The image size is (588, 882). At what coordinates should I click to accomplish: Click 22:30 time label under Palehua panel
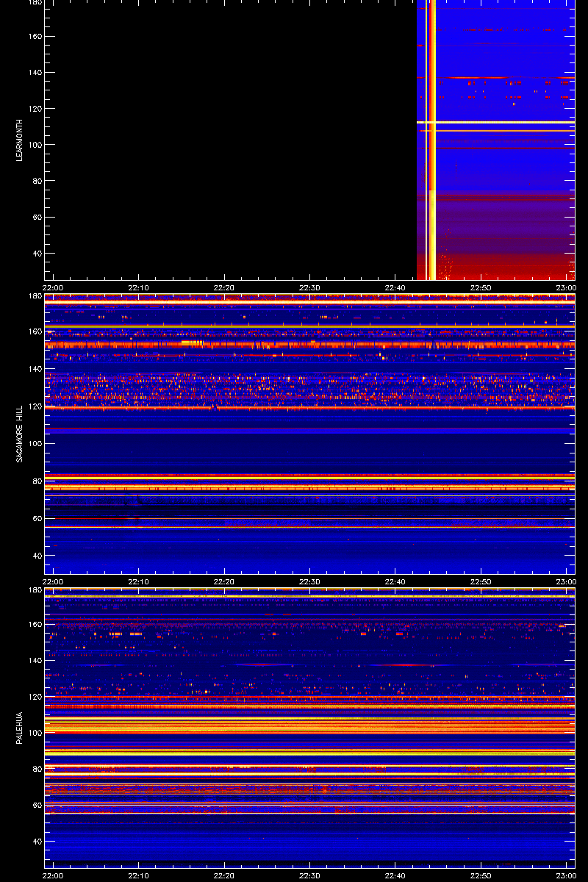pyautogui.click(x=309, y=876)
